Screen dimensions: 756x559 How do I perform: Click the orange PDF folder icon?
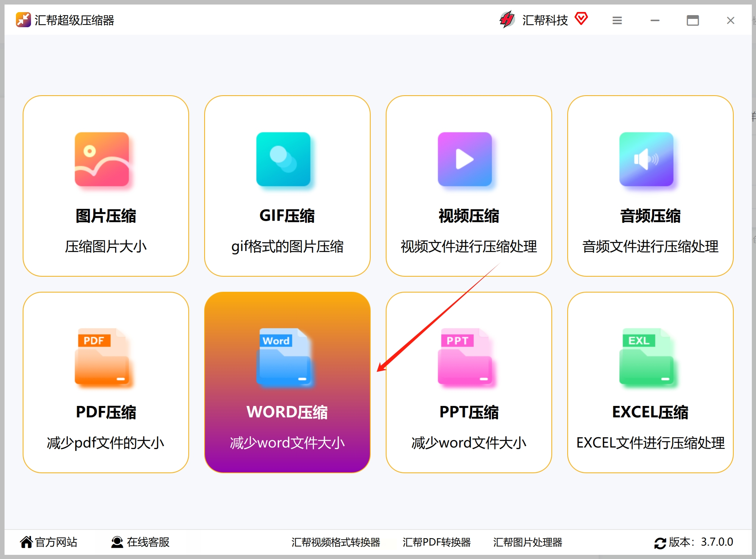[x=102, y=356]
